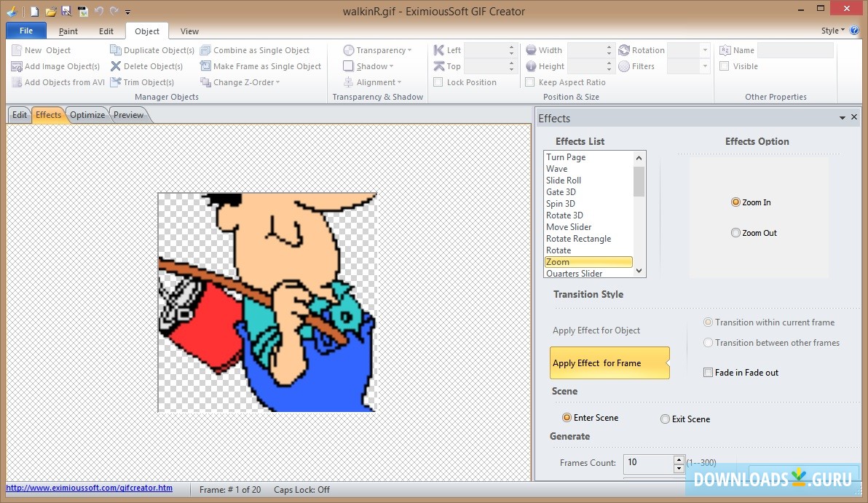Enable Lock Position checkbox
The width and height of the screenshot is (868, 503).
(x=438, y=82)
